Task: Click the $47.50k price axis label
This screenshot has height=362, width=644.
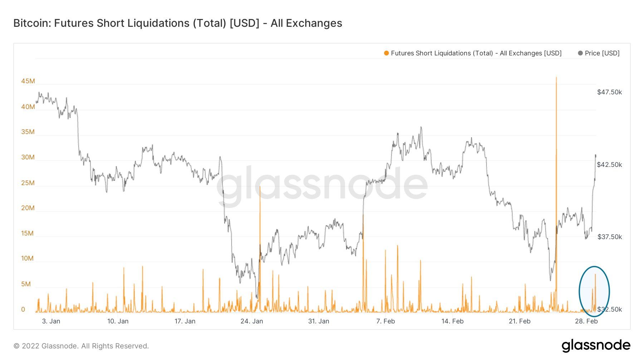Action: tap(609, 92)
